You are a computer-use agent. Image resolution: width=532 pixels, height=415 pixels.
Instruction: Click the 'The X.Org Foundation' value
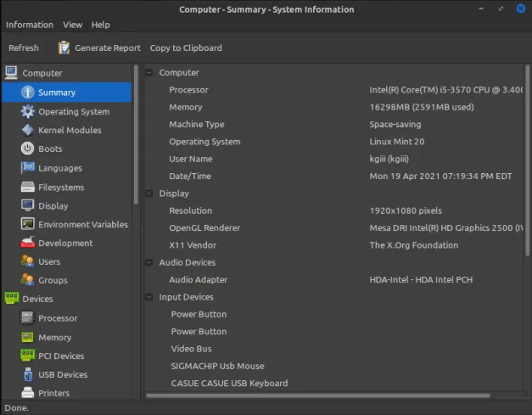(x=413, y=245)
